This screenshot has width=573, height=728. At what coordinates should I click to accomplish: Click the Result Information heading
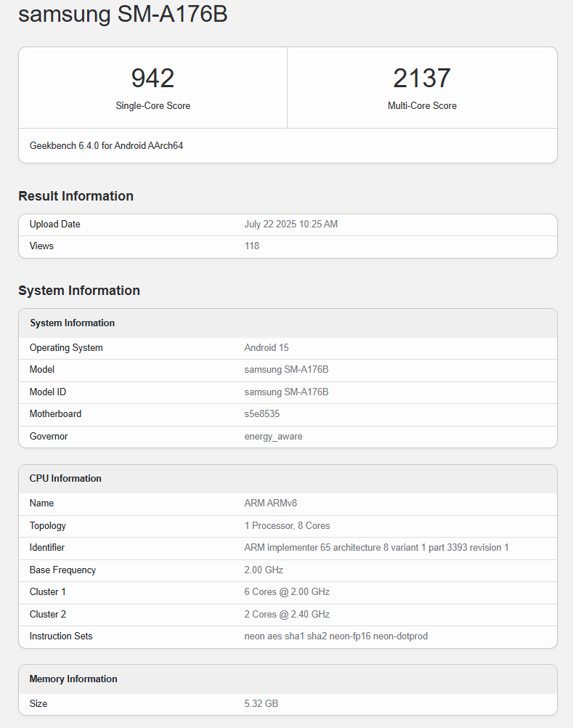coord(76,196)
